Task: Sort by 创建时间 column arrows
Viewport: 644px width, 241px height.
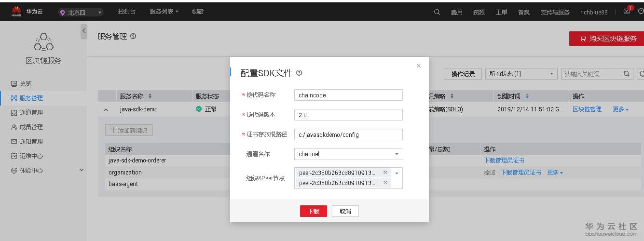Action: [527, 96]
